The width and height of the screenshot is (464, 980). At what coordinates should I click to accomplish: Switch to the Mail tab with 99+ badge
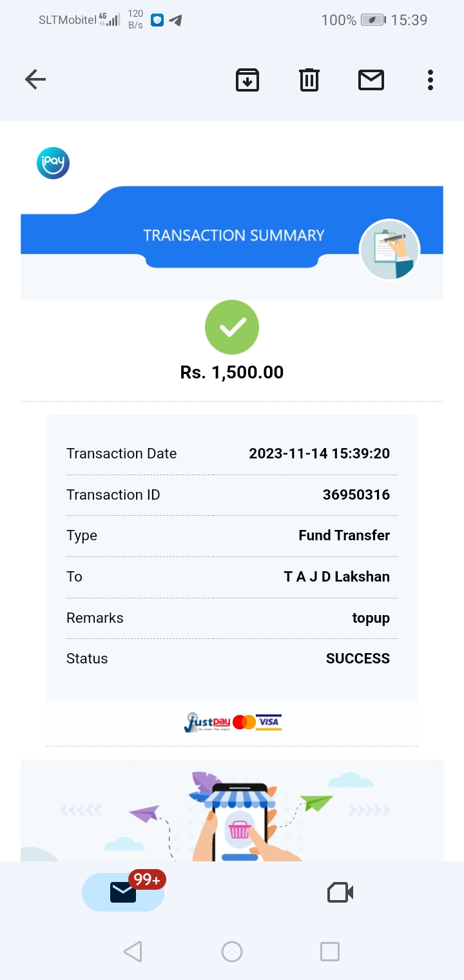click(x=123, y=892)
